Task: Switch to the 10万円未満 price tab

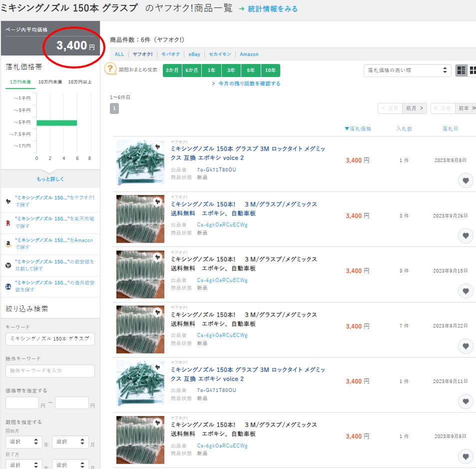Action: (x=50, y=81)
